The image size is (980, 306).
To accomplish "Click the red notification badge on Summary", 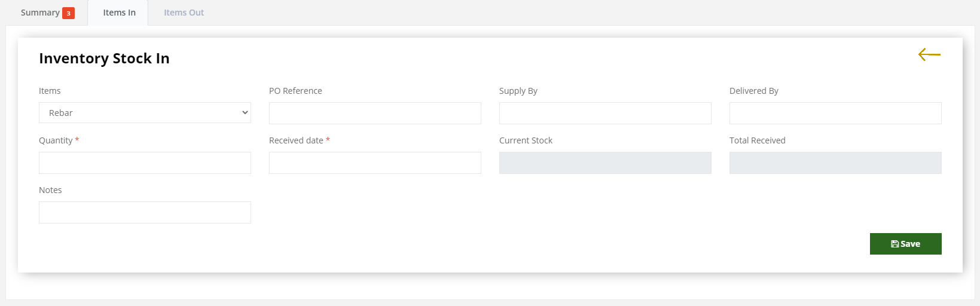I will (x=68, y=13).
